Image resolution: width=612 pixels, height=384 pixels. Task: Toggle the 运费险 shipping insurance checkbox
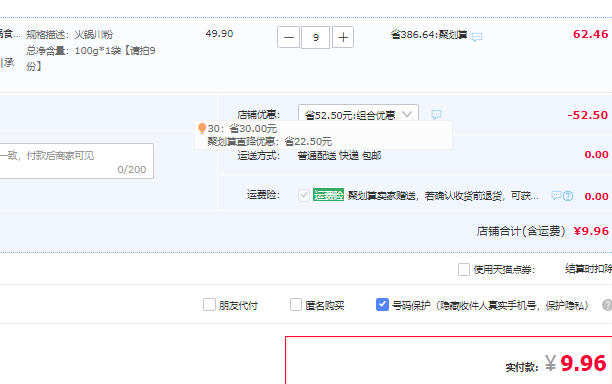point(304,195)
